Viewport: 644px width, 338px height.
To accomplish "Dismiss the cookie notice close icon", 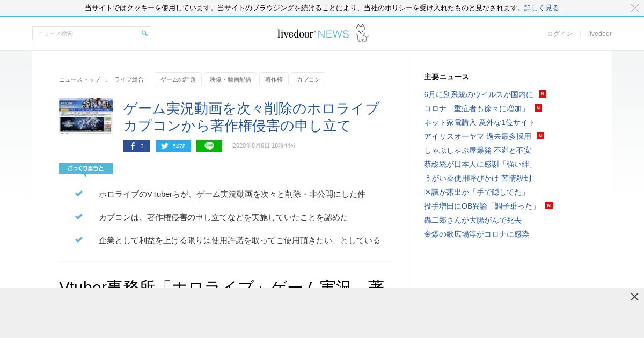I will (x=635, y=8).
